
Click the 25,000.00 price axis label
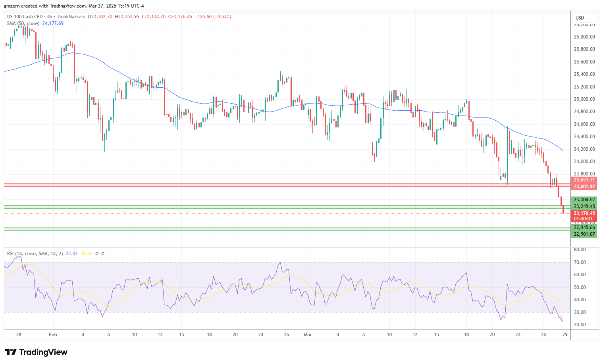pyautogui.click(x=584, y=99)
